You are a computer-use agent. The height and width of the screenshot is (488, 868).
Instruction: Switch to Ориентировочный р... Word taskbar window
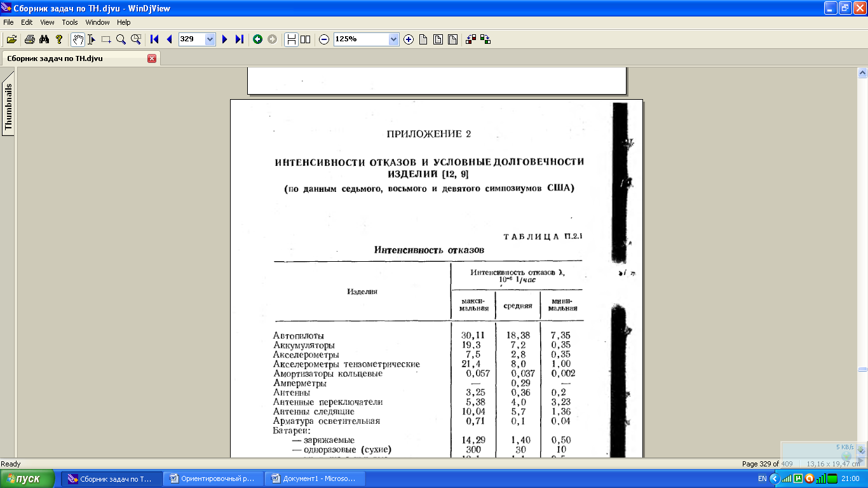(x=213, y=478)
